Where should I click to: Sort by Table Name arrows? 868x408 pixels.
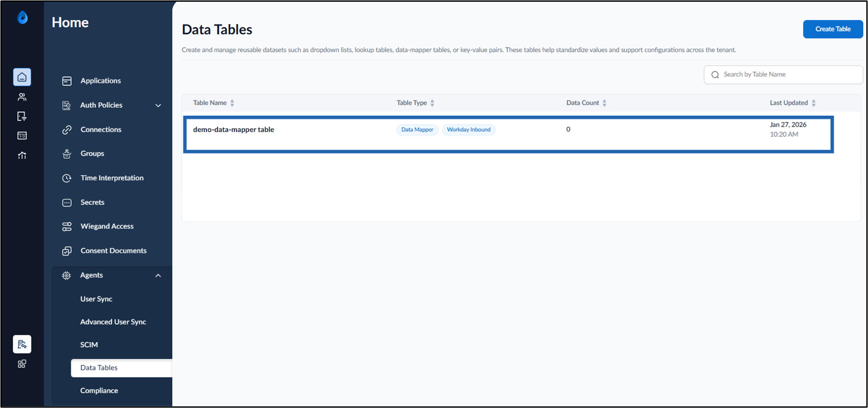(232, 103)
